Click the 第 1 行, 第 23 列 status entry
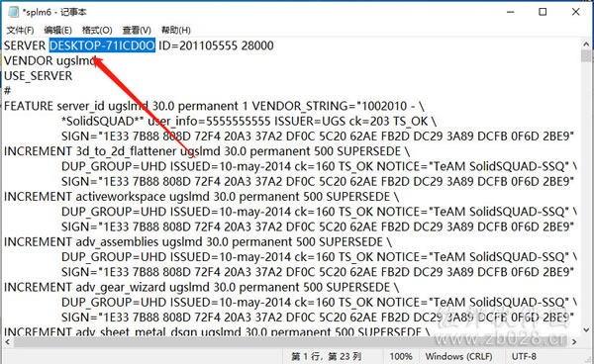The height and width of the screenshot is (364, 594). (326, 356)
